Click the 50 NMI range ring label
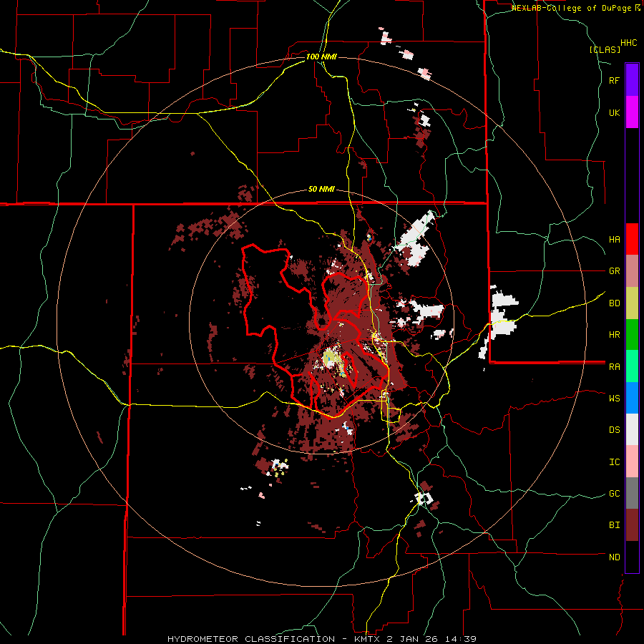Viewport: 644px width, 644px height. (321, 190)
